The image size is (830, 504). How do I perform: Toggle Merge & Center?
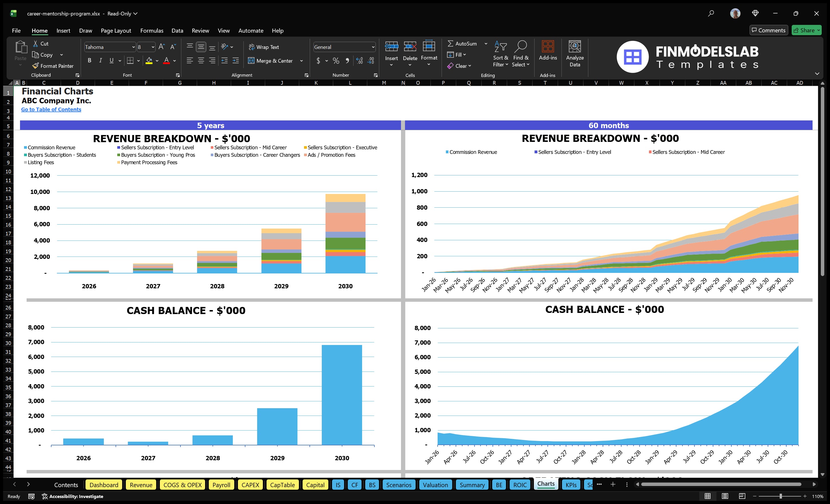271,61
